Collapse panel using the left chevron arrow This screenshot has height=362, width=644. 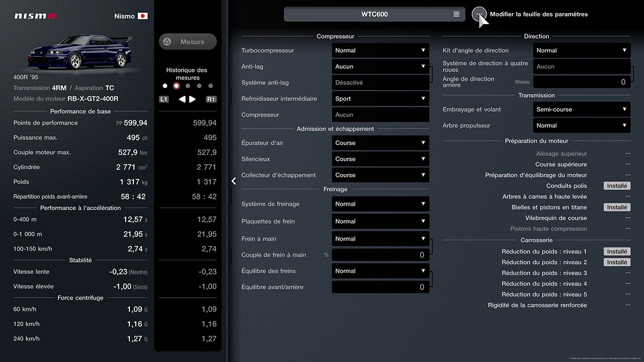click(234, 181)
